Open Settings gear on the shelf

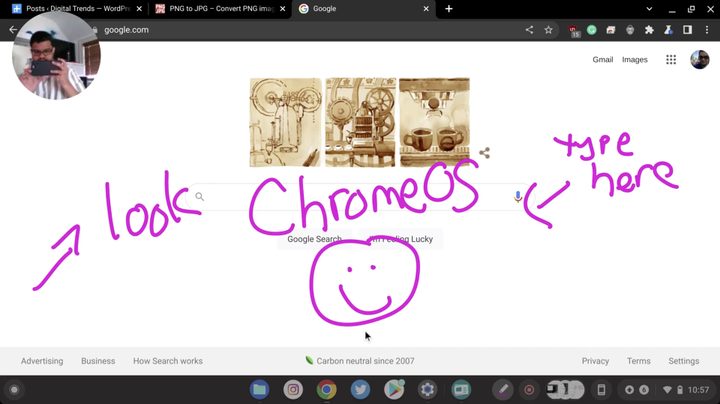(x=428, y=390)
